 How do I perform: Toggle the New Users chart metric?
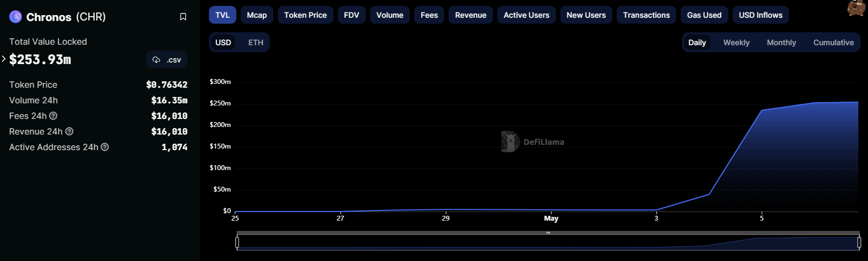pyautogui.click(x=586, y=15)
